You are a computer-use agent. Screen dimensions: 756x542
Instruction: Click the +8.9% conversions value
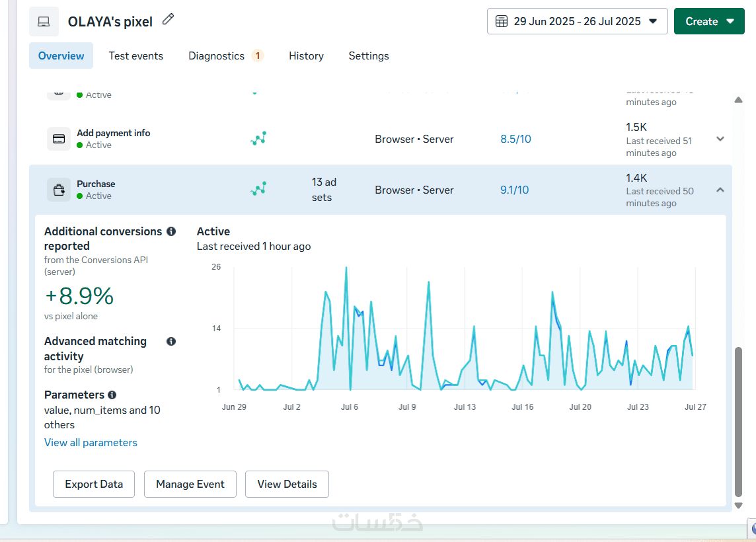coord(79,296)
